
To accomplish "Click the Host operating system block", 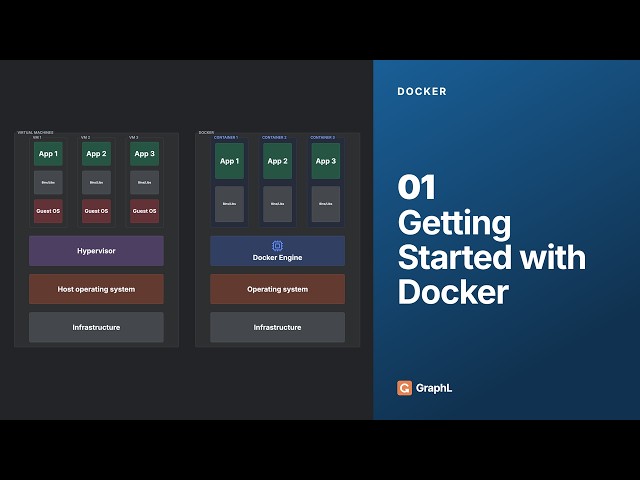I will (x=96, y=289).
